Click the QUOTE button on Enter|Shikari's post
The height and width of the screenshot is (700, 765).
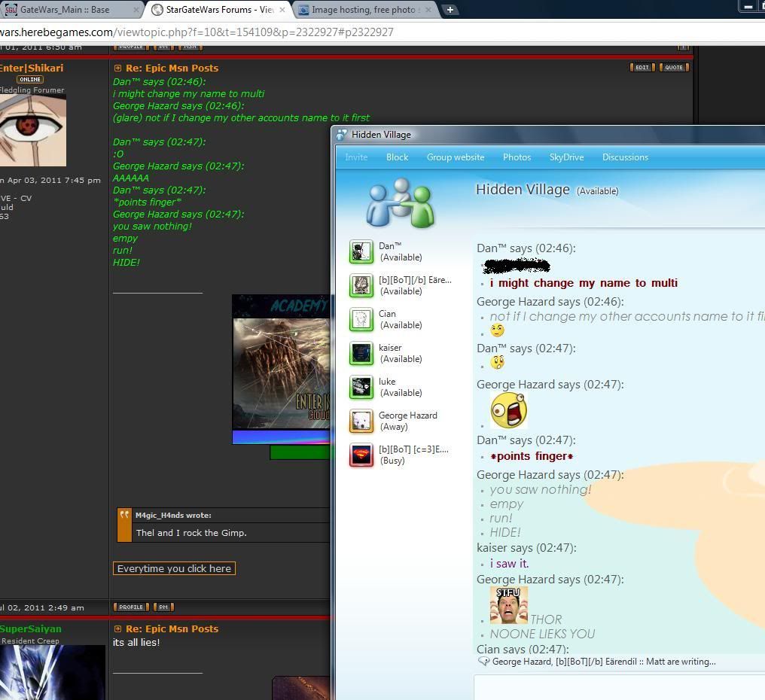[673, 67]
